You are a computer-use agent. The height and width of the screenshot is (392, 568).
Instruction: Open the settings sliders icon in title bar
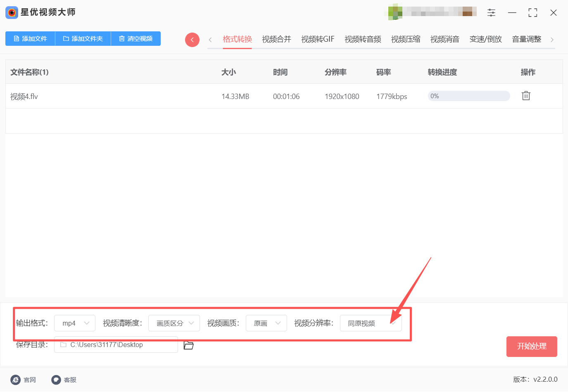coord(491,13)
